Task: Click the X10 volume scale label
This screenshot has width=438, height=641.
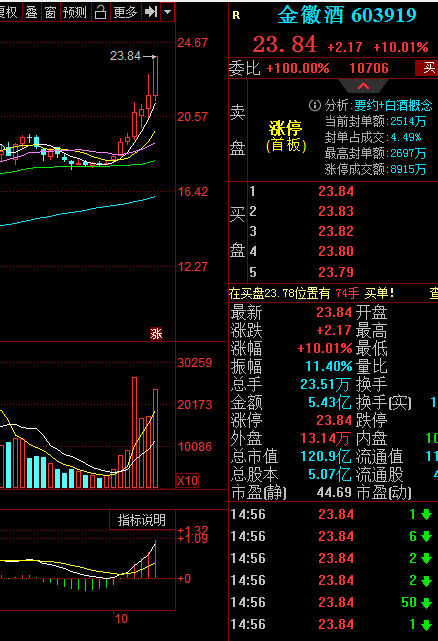Action: coord(187,480)
